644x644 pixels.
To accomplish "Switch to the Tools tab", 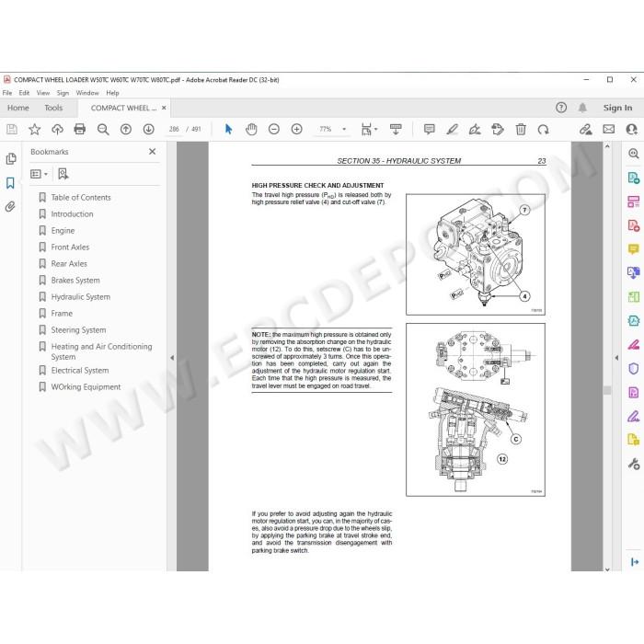I will 53,108.
